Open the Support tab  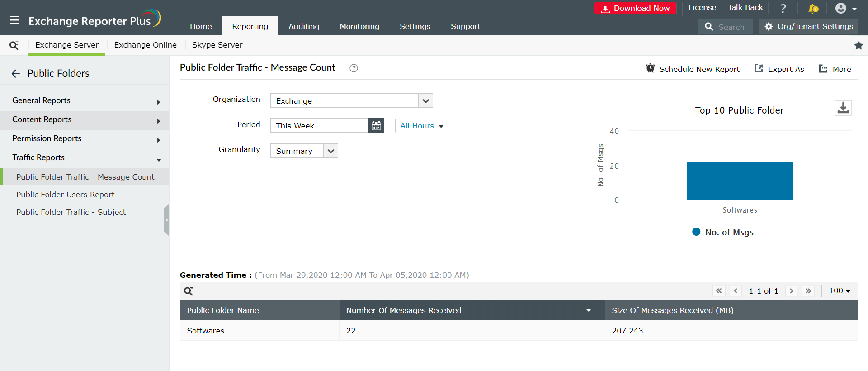point(466,26)
